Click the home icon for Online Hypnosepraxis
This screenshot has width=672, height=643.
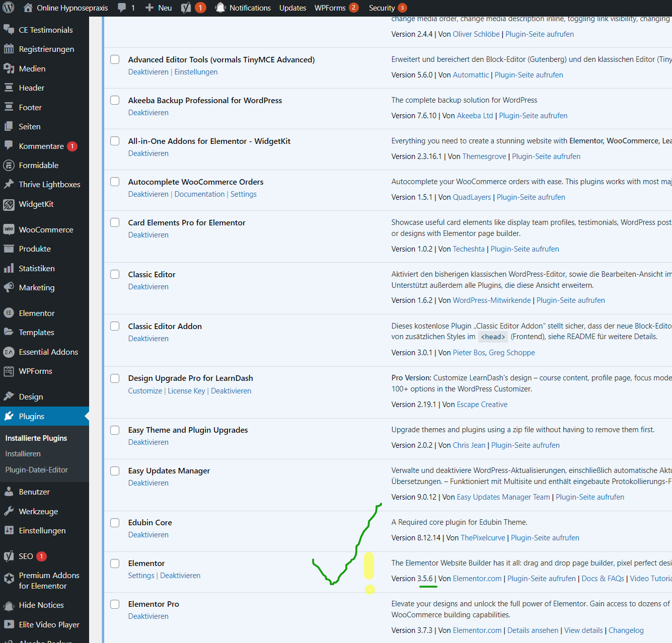coord(28,8)
